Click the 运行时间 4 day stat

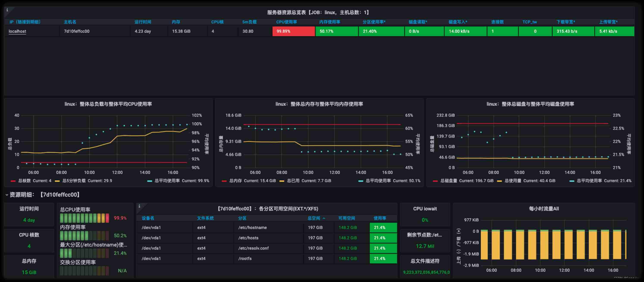pyautogui.click(x=29, y=220)
